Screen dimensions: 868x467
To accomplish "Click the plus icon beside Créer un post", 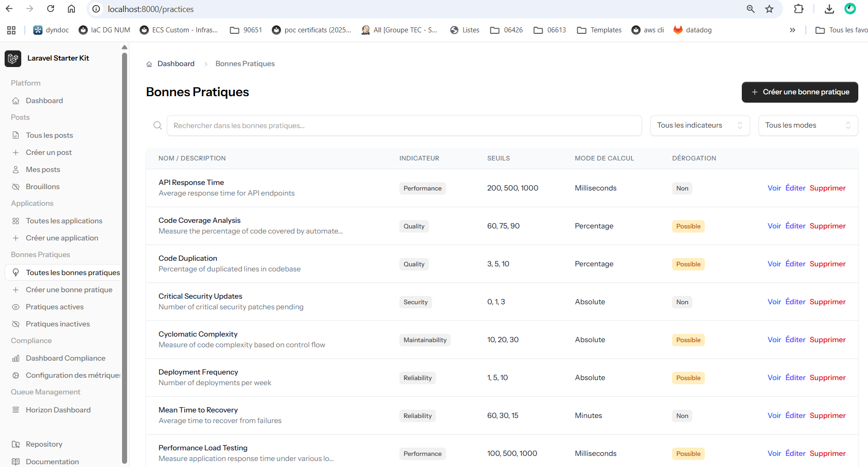I will click(x=16, y=153).
